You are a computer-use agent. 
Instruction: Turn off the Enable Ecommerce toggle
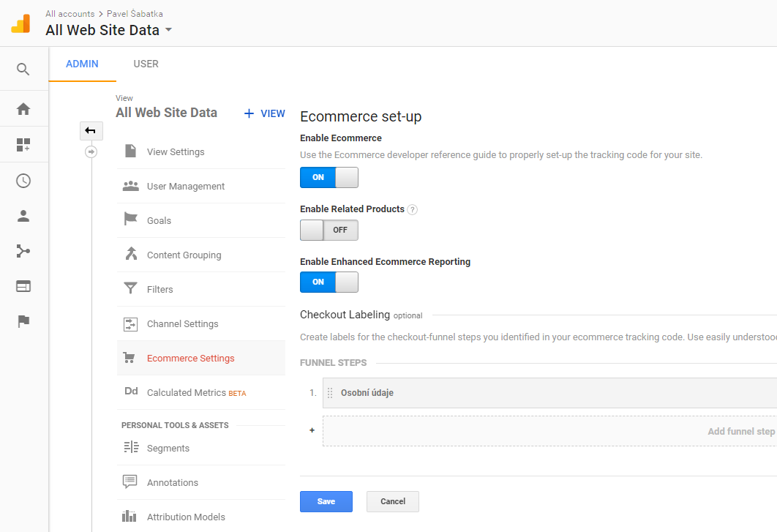(329, 178)
